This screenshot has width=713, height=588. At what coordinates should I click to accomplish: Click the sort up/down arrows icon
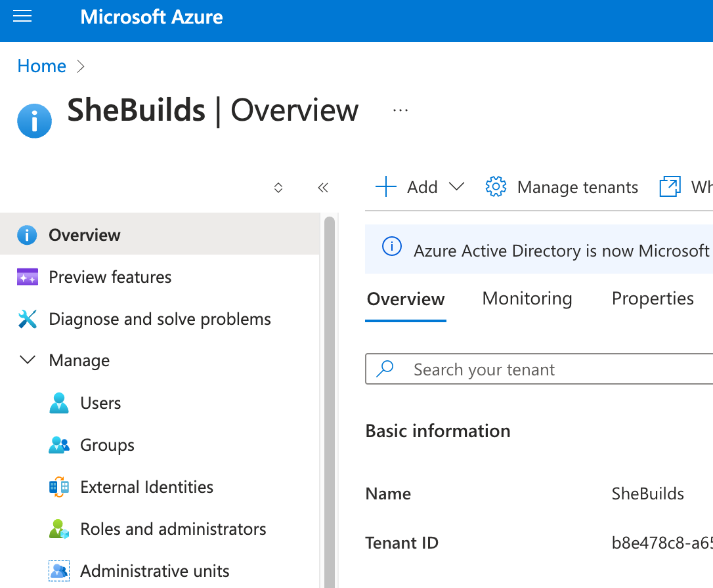click(278, 188)
